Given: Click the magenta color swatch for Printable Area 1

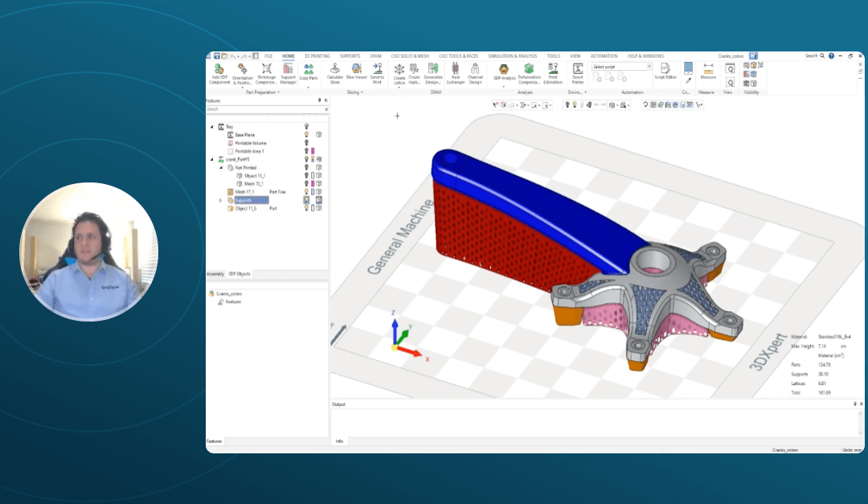Looking at the screenshot, I should coord(313,151).
